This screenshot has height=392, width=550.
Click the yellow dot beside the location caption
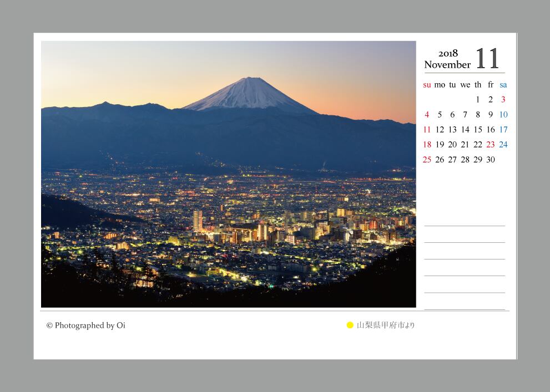tap(350, 325)
